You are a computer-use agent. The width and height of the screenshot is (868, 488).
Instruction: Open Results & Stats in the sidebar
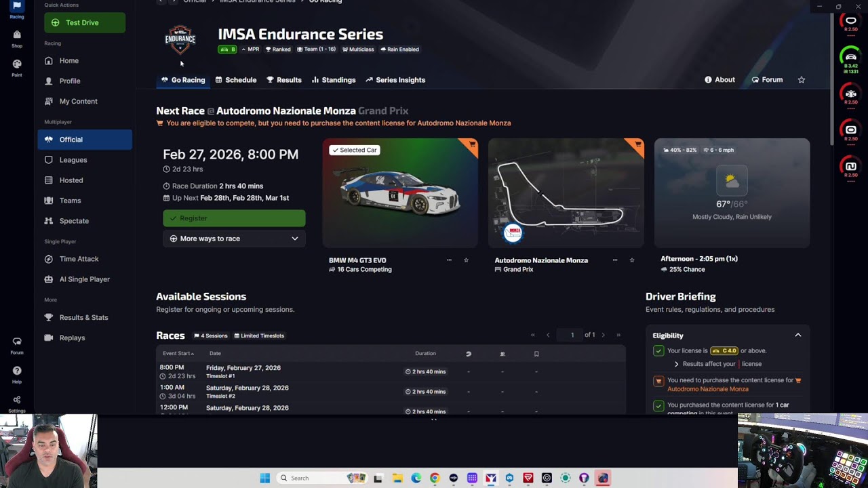pos(85,317)
